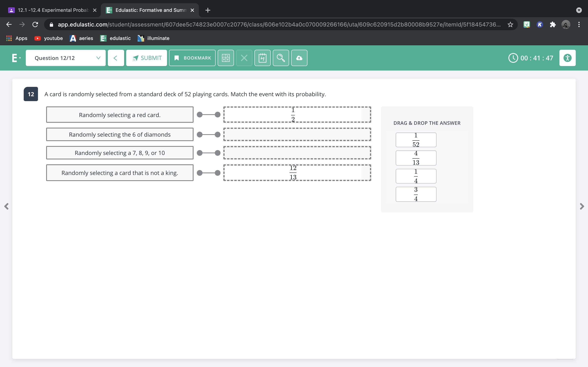This screenshot has height=367, width=588.
Task: Click the SUBMIT button
Action: tap(147, 58)
